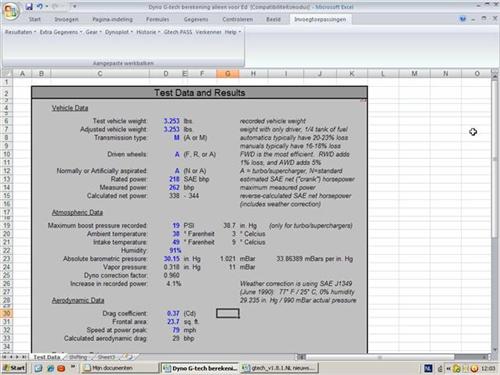This screenshot has height=375, width=500.
Task: Expand the Dynoplot dropdown menu
Action: (119, 32)
